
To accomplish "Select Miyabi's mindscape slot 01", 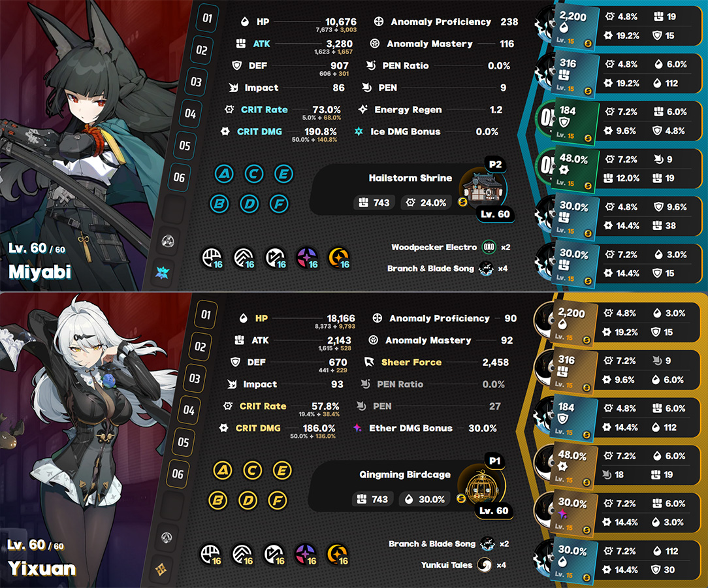I will 207,18.
